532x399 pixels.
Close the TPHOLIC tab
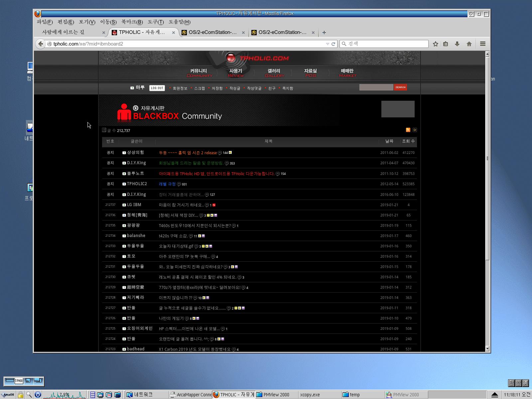[x=173, y=33]
